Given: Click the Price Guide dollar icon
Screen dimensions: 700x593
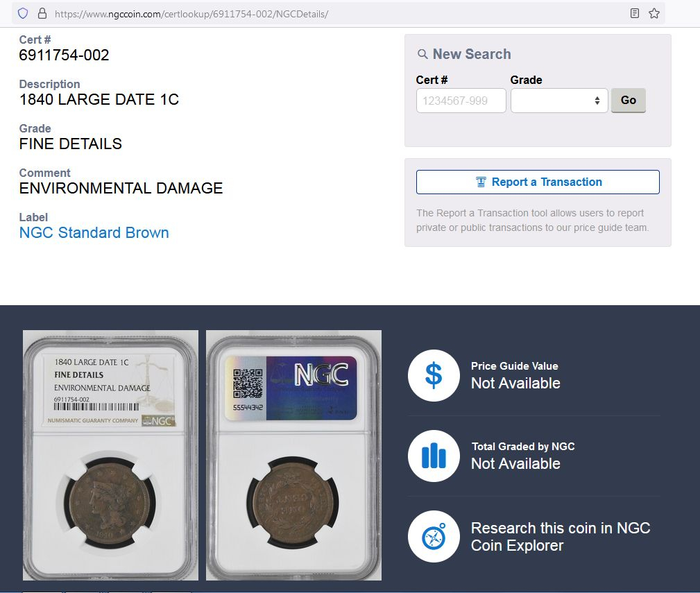Looking at the screenshot, I should [434, 375].
